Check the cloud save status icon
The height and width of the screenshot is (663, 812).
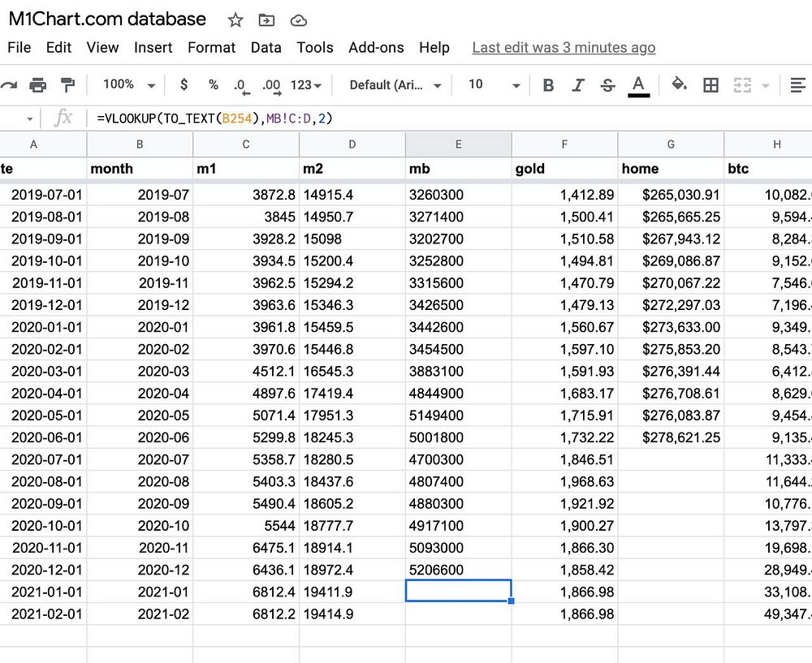tap(299, 20)
